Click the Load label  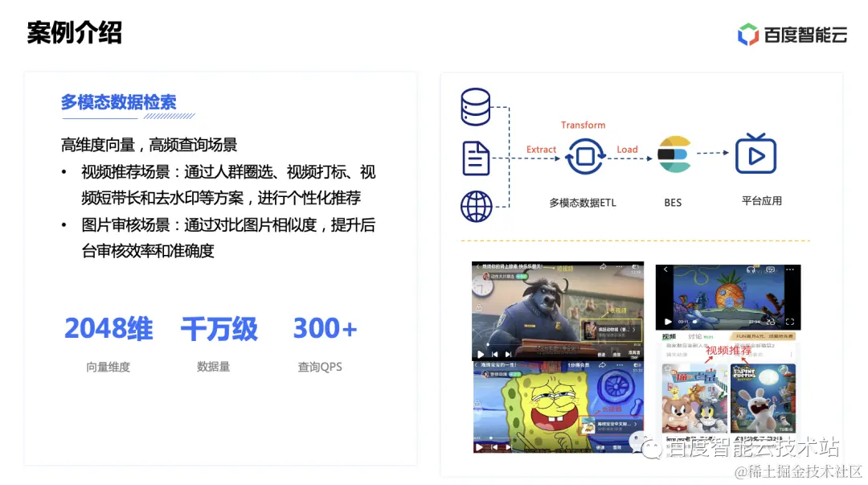pos(627,150)
